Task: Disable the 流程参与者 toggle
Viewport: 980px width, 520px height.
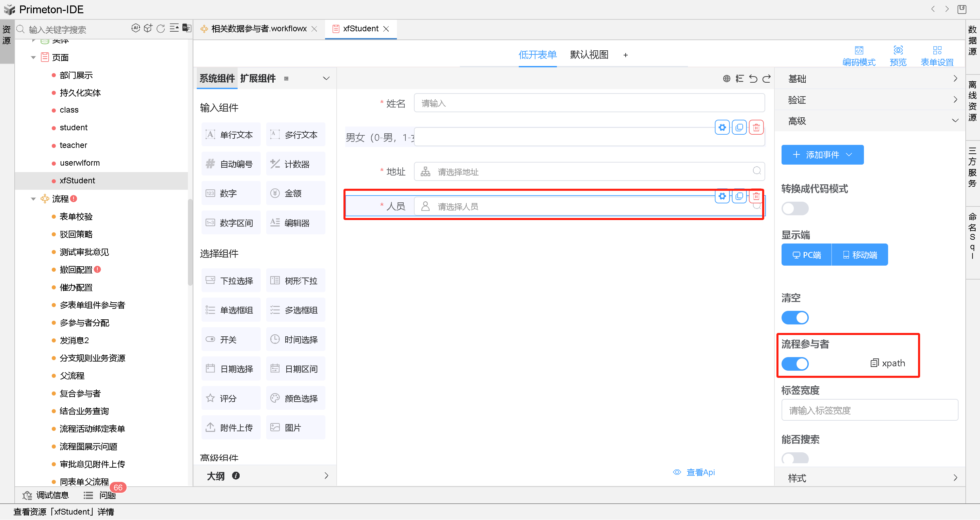Action: (x=795, y=364)
